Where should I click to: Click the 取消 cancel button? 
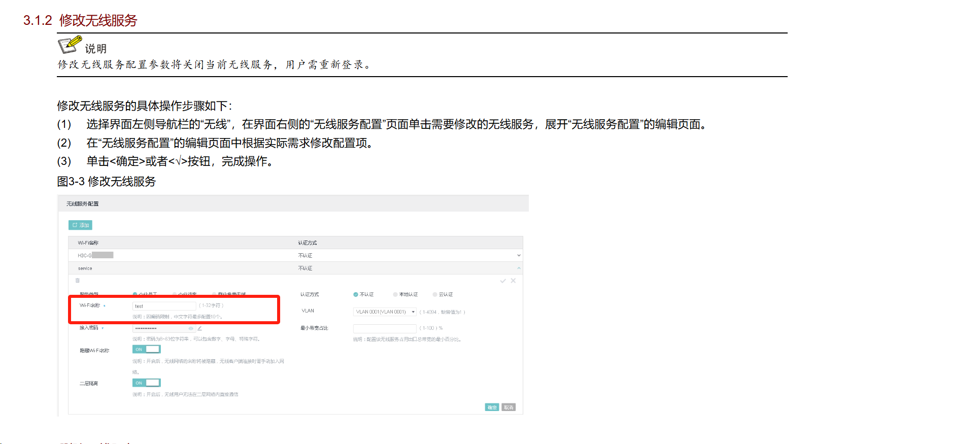coord(508,407)
